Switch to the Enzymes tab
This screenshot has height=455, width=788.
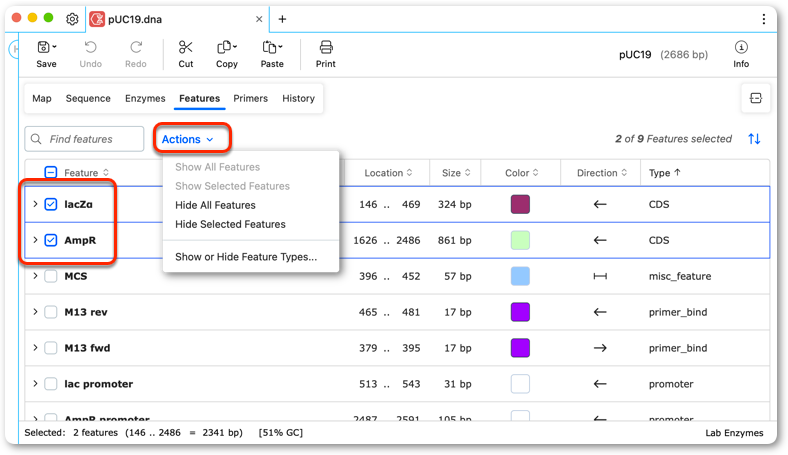coord(145,99)
